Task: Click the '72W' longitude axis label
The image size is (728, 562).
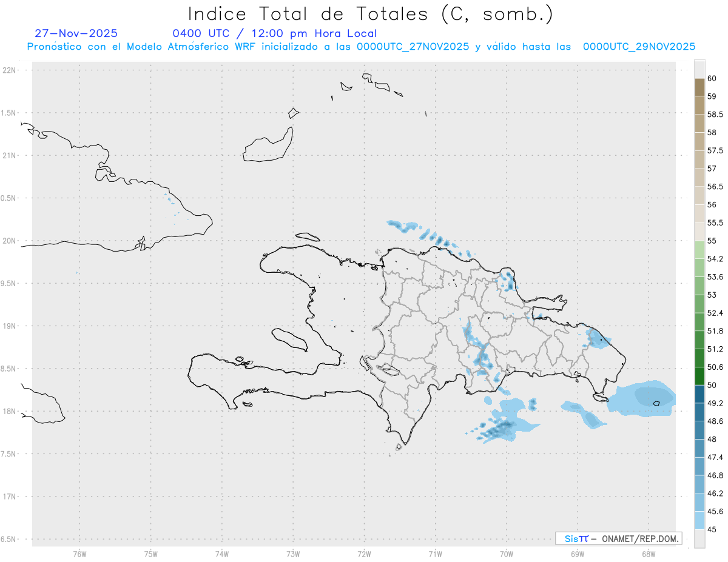Action: tap(364, 554)
